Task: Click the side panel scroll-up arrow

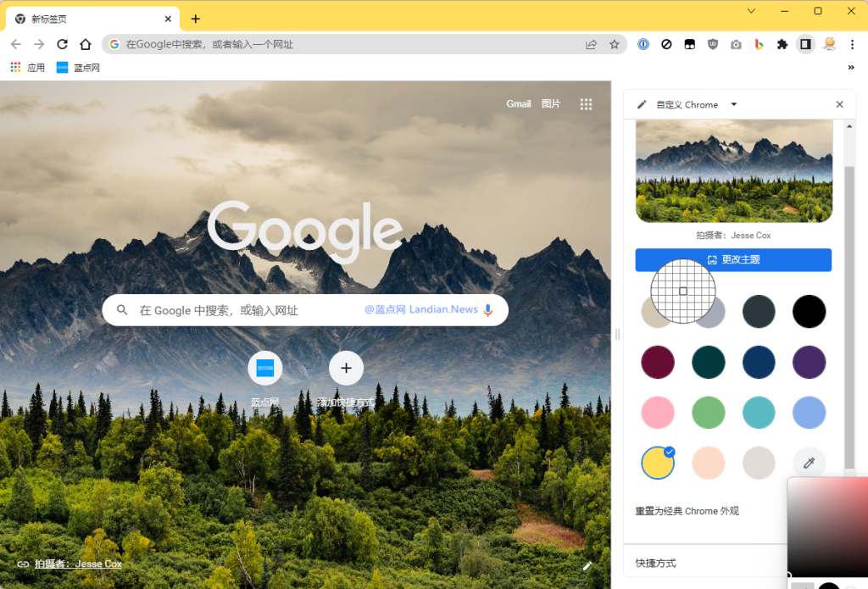Action: [x=849, y=127]
